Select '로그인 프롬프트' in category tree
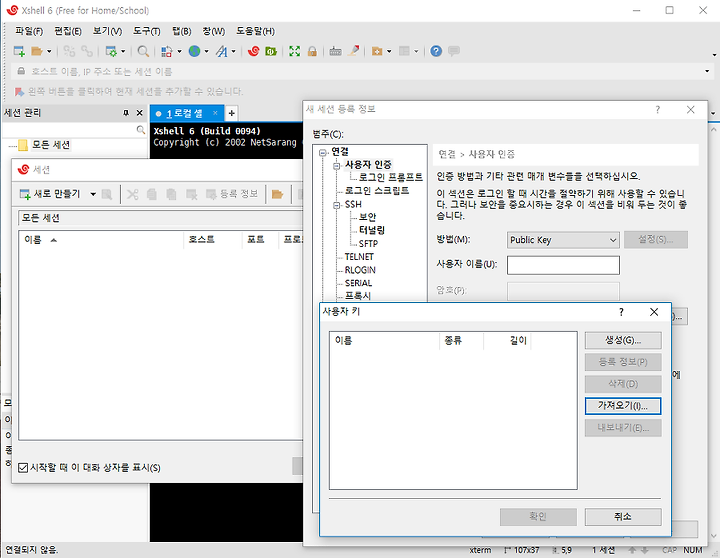 click(x=390, y=177)
